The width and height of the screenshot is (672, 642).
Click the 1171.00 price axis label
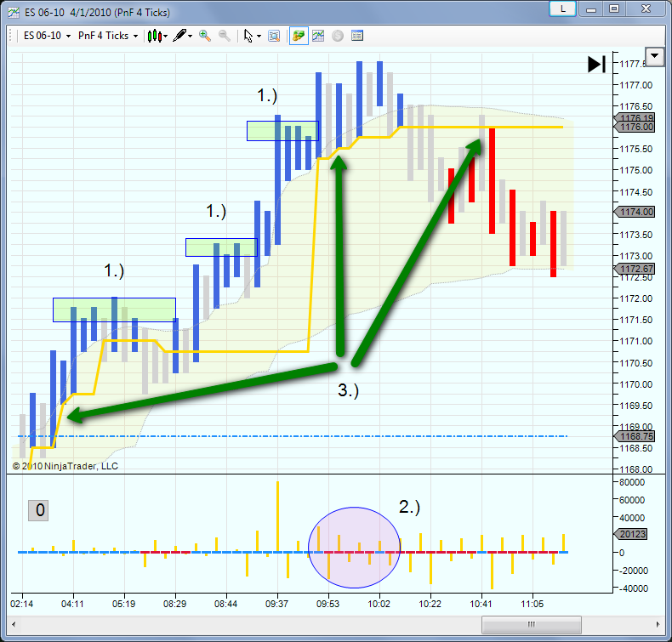point(636,341)
